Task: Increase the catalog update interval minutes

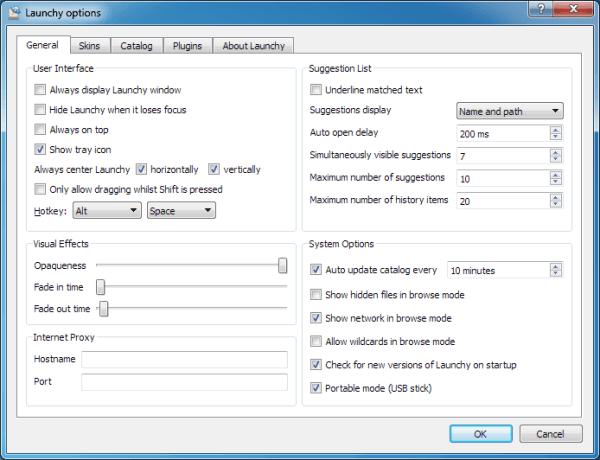Action: 556,266
